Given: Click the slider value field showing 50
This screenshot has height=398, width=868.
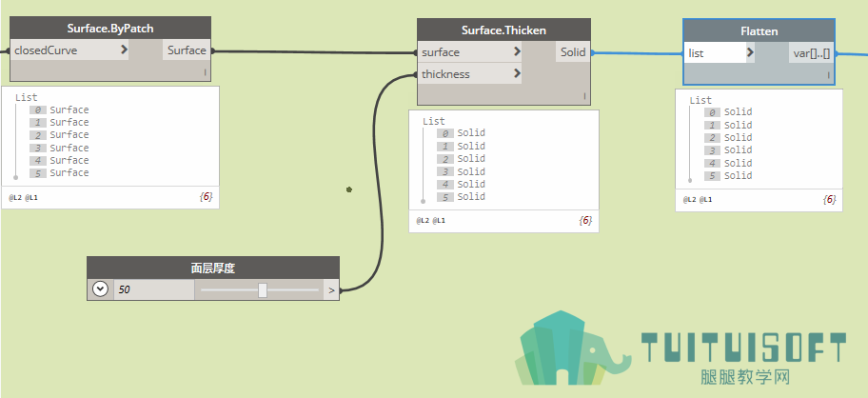Looking at the screenshot, I should click(154, 289).
